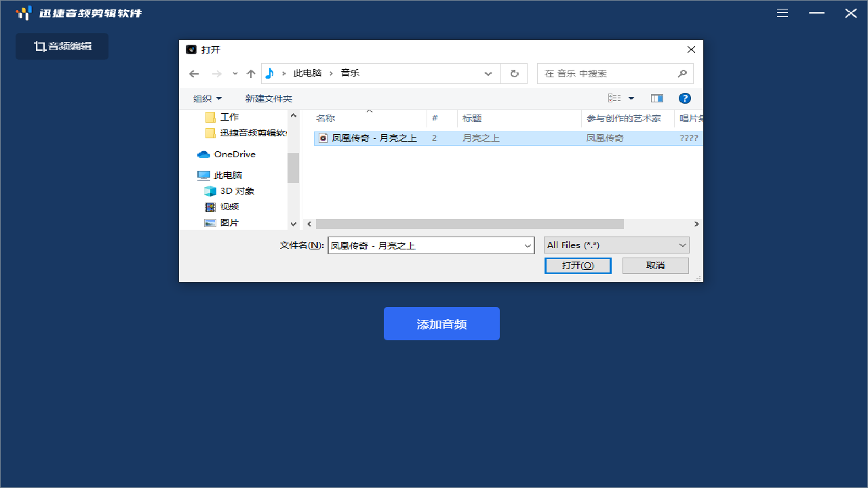Open the All Files file type dropdown
Image resolution: width=868 pixels, height=488 pixels.
pyautogui.click(x=616, y=245)
